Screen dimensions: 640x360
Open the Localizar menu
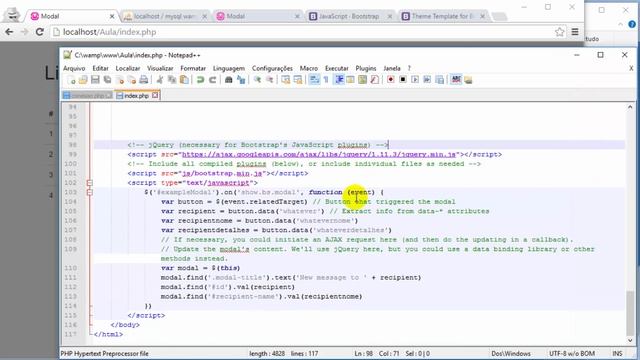coord(128,68)
